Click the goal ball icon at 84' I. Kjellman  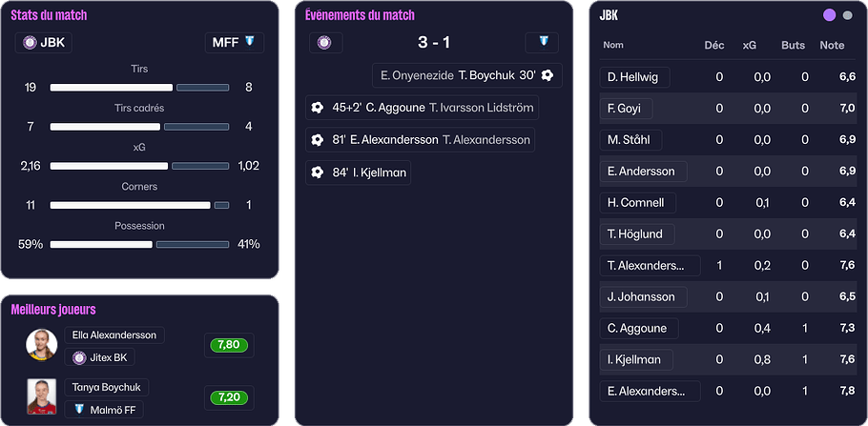coord(318,172)
